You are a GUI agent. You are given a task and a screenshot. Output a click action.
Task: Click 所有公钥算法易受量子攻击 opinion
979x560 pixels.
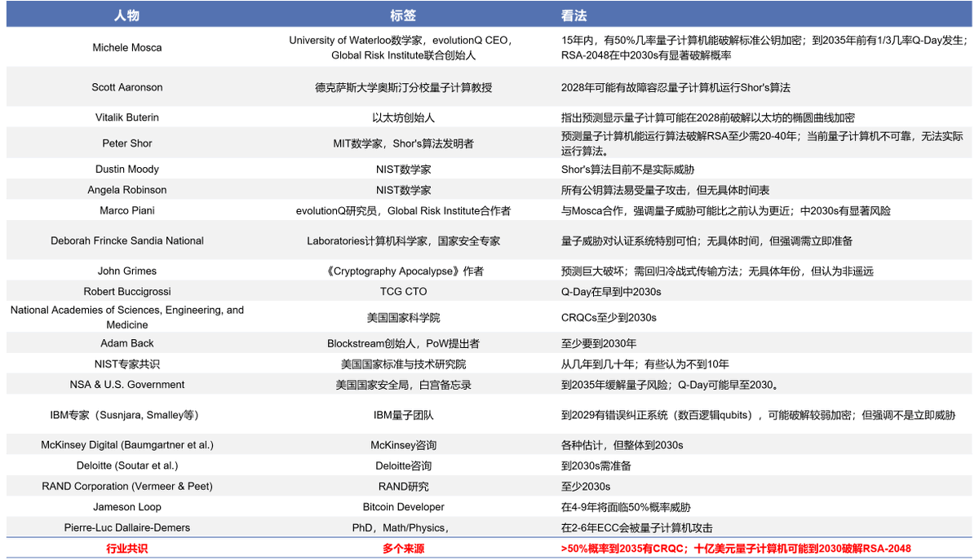665,190
